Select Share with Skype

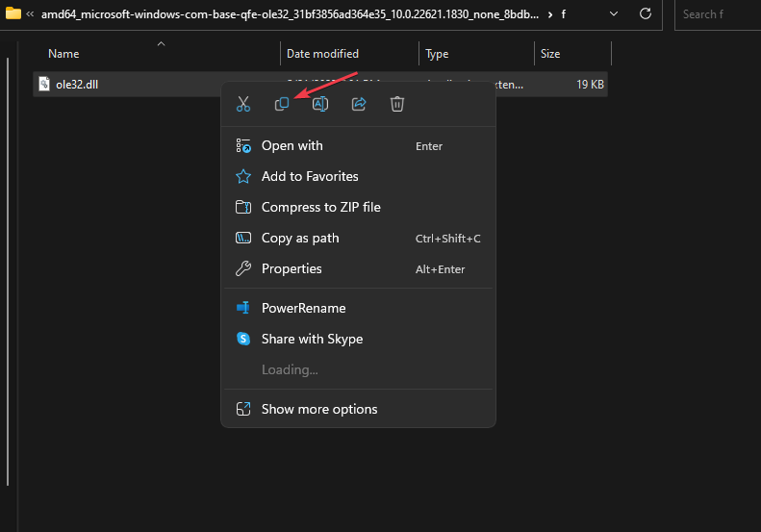(x=312, y=340)
